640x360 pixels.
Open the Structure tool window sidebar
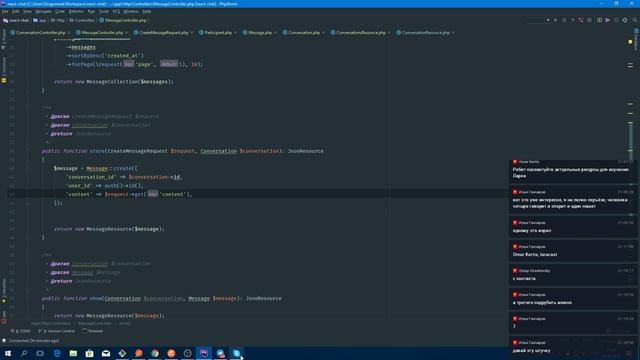(x=4, y=69)
